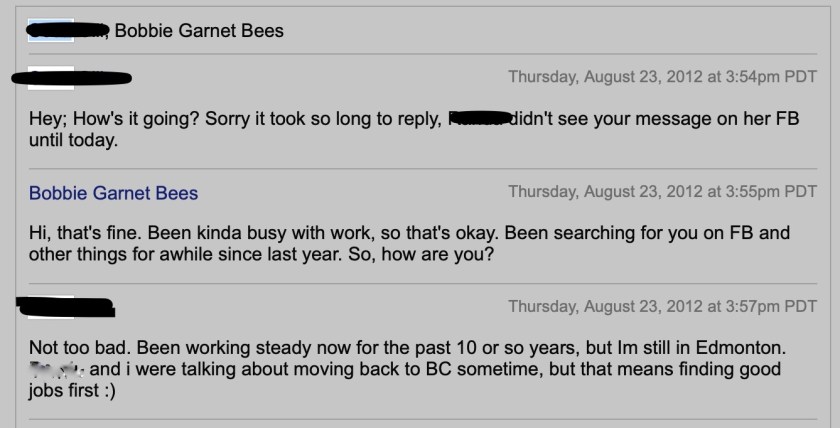
Task: Click the Bobbie Garnet Bees conversation header
Action: point(199,31)
